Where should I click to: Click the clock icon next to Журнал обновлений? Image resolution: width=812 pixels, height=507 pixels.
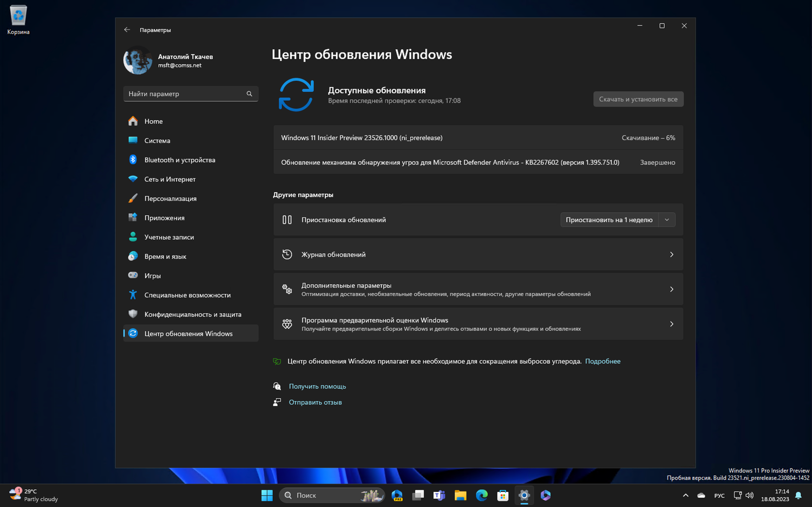click(287, 254)
